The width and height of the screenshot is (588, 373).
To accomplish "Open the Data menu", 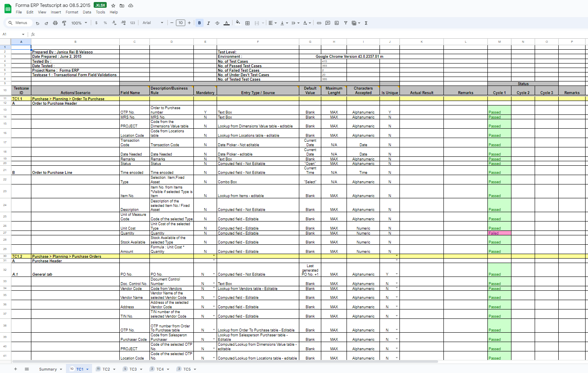I will coord(87,12).
